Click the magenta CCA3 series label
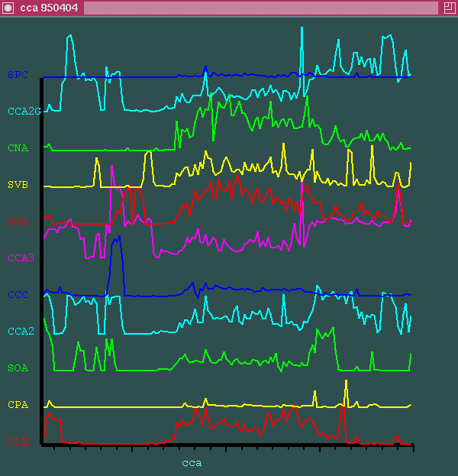This screenshot has height=476, width=458. coord(21,258)
